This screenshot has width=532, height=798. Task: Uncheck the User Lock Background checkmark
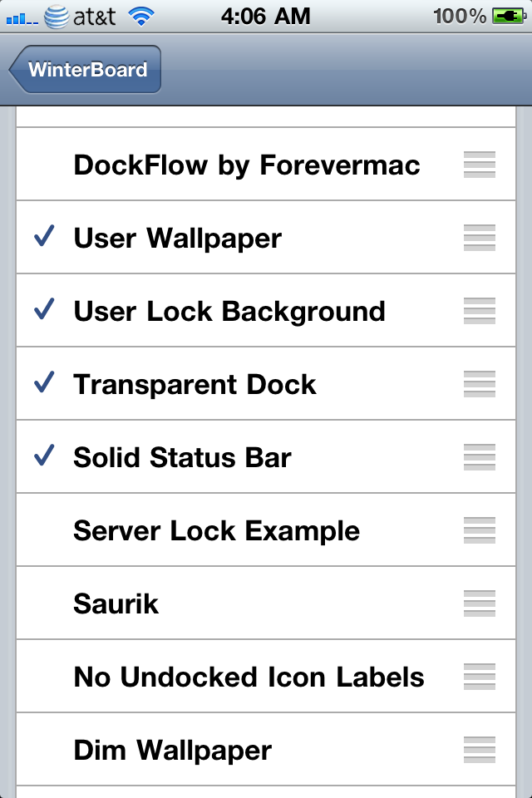[x=44, y=309]
